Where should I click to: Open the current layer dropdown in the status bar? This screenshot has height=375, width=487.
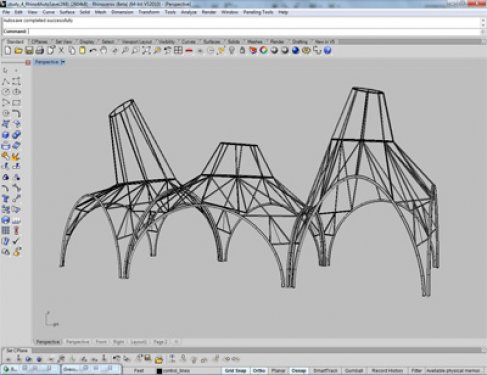(176, 371)
